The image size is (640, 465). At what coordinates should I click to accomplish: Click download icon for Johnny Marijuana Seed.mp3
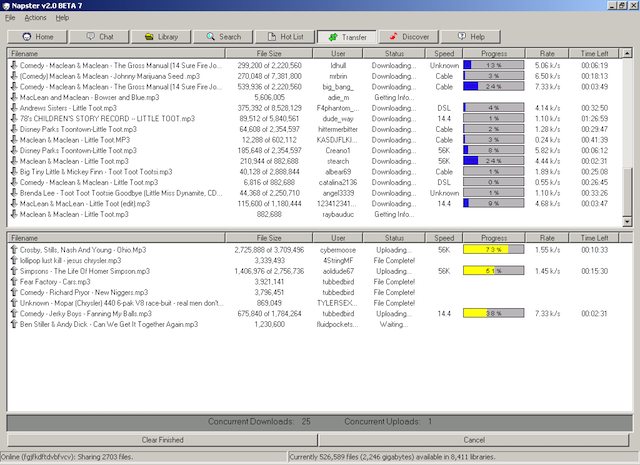[14, 76]
